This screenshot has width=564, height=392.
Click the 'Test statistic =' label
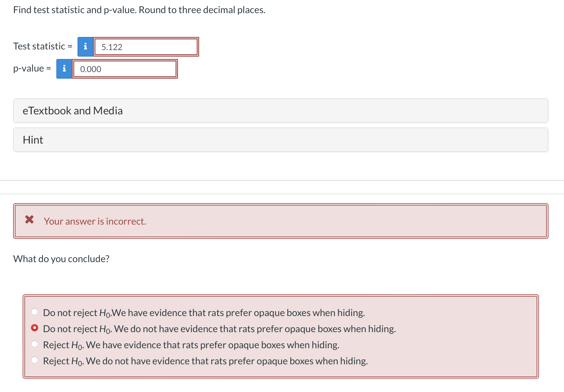(x=43, y=46)
